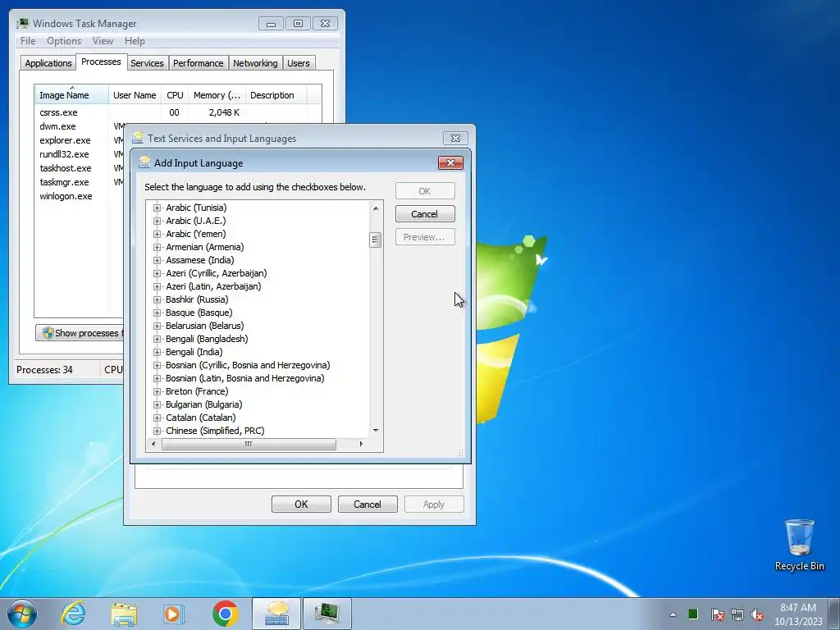The height and width of the screenshot is (630, 840).
Task: Click the green CPU meter tray icon
Action: (692, 614)
